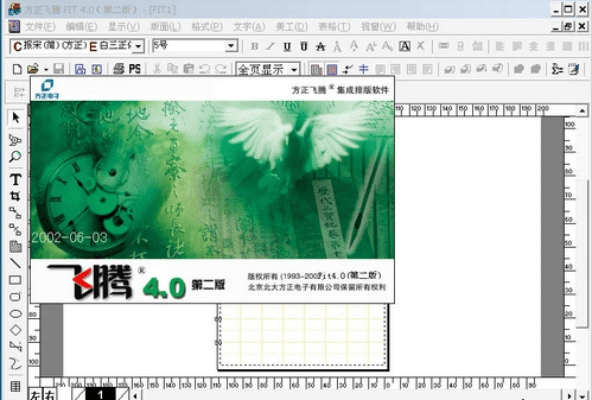Open the 5号 font size dropdown arrow

[x=231, y=46]
